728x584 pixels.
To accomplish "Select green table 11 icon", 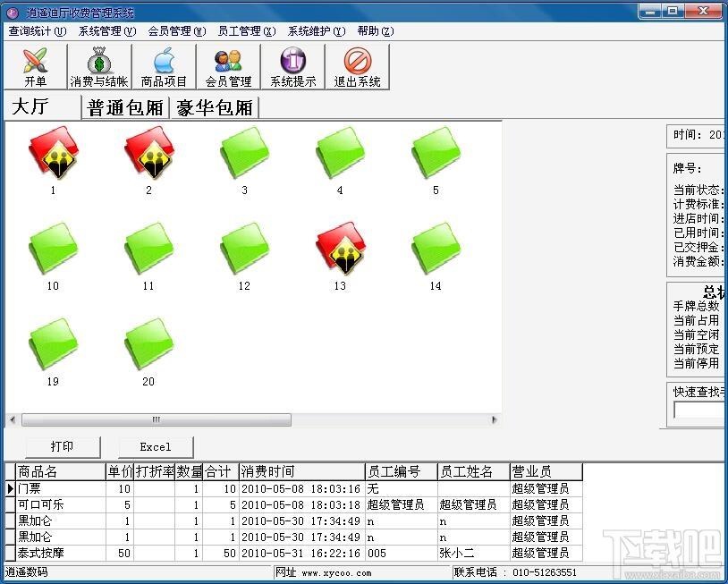I will click(x=149, y=249).
